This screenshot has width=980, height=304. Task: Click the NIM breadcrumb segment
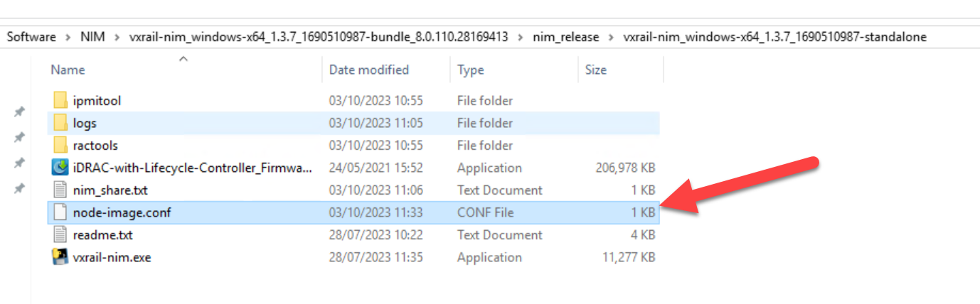(92, 37)
